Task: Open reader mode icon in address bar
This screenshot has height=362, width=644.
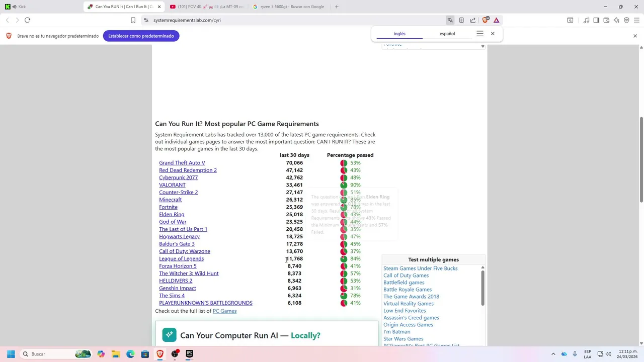Action: [x=461, y=20]
